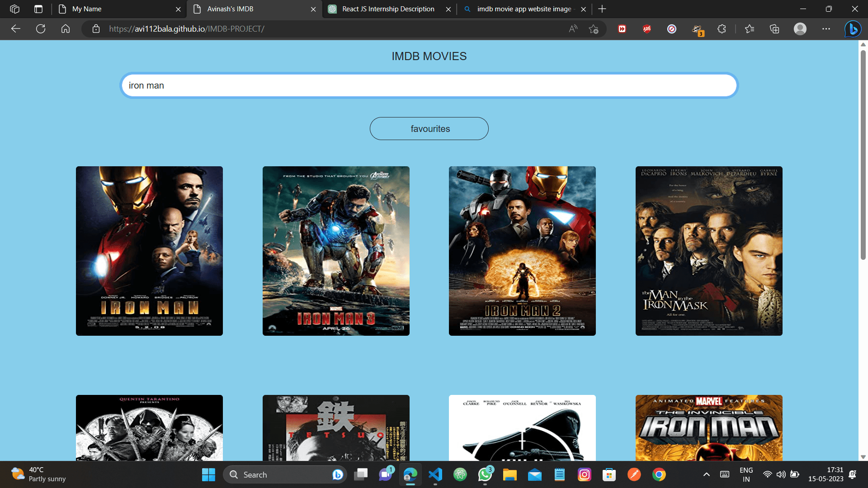The height and width of the screenshot is (488, 868).
Task: Open Settings and more three-dot menu
Action: point(826,29)
